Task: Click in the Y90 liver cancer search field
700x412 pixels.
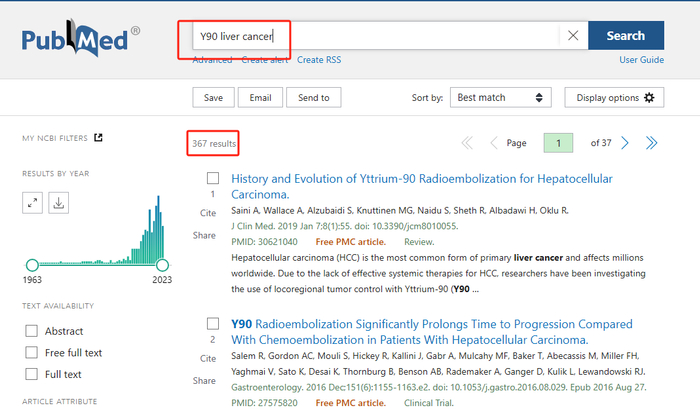Action: click(376, 36)
